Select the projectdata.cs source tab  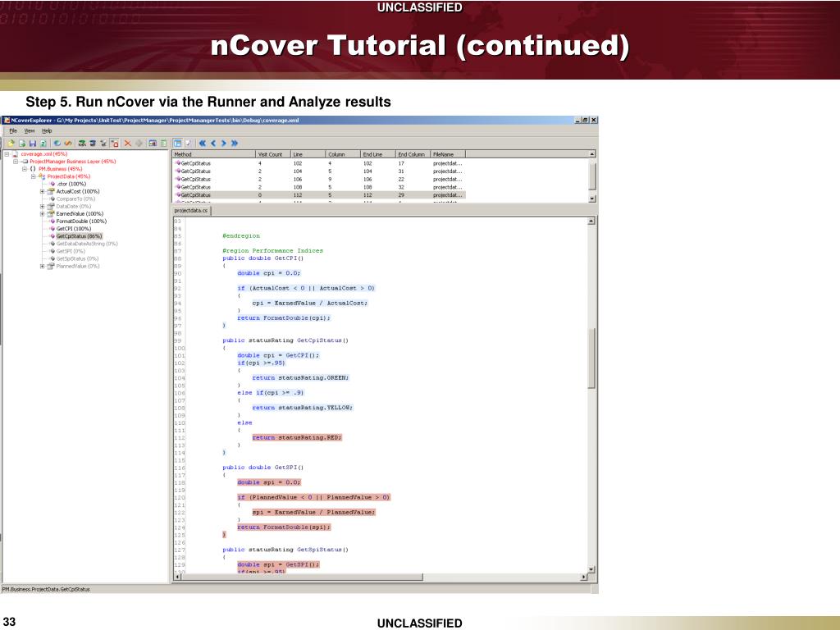pyautogui.click(x=191, y=211)
